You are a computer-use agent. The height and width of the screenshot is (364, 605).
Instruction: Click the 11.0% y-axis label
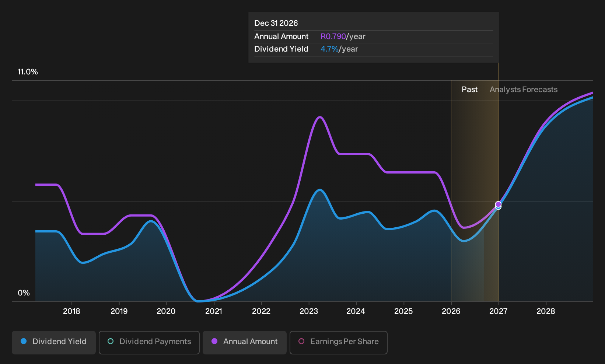click(x=28, y=72)
